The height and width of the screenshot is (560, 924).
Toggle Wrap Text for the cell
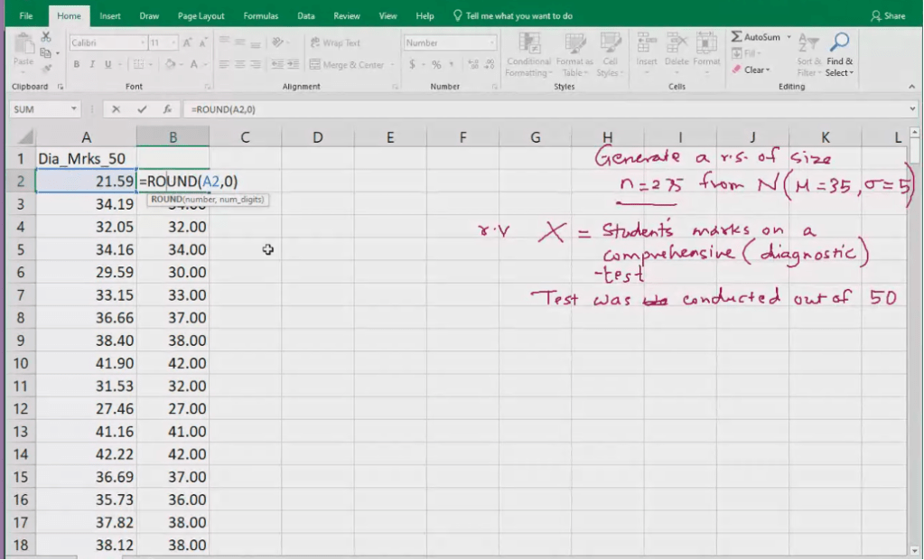(x=335, y=42)
